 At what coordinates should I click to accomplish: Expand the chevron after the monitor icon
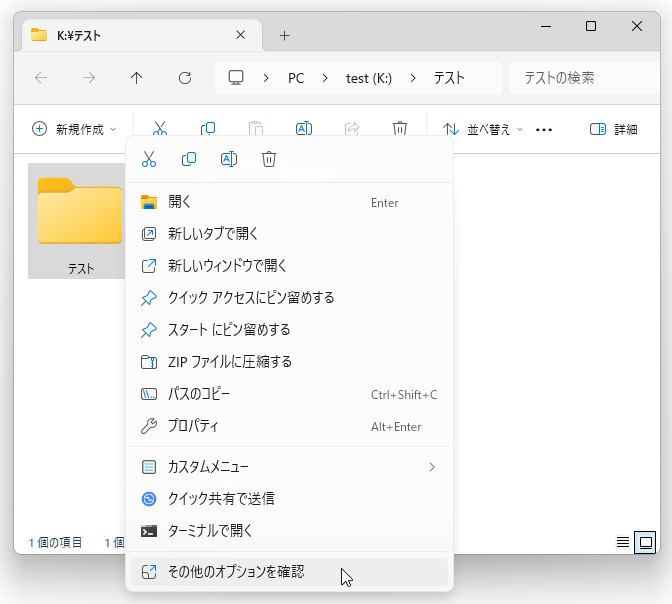click(x=266, y=78)
